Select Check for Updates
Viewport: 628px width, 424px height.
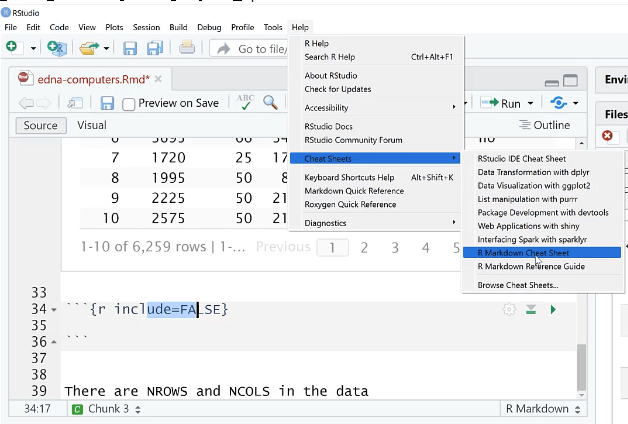377,89
